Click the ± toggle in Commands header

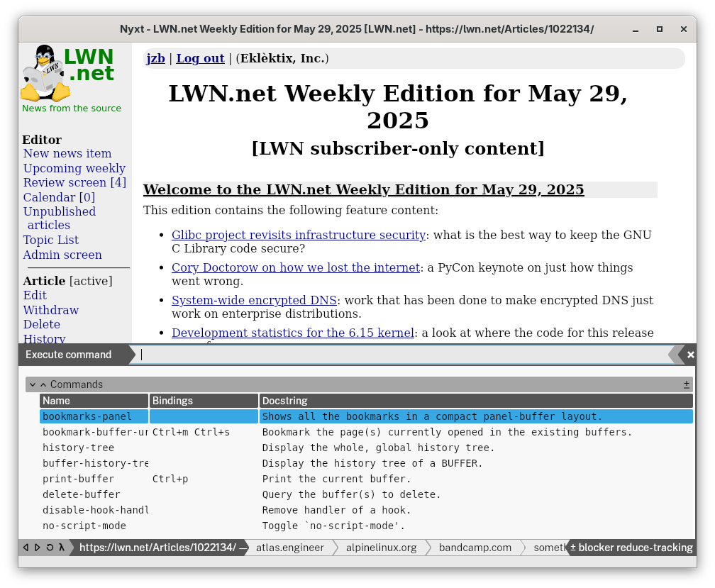[686, 384]
